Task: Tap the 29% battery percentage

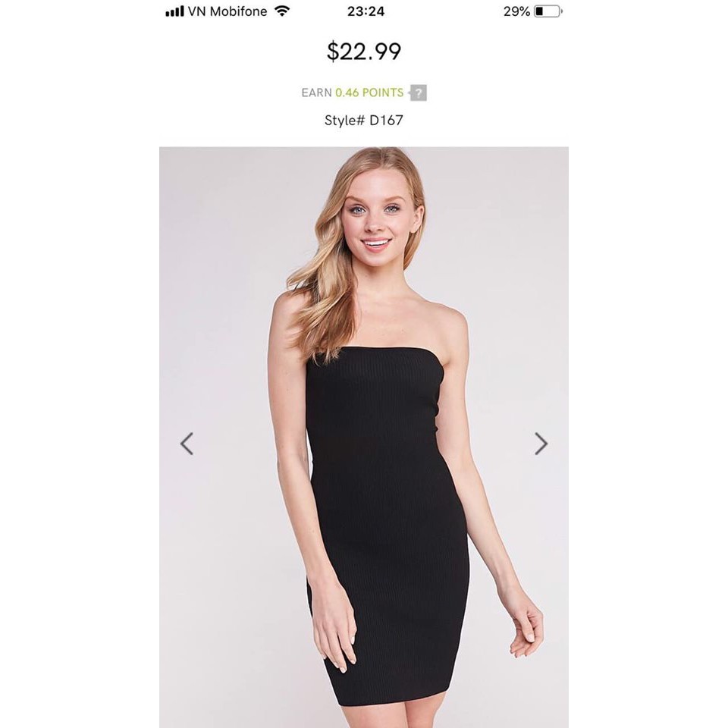Action: tap(516, 11)
